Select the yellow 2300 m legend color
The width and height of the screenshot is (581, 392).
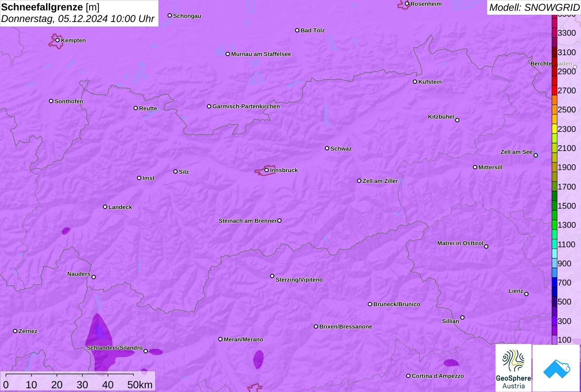coord(554,129)
